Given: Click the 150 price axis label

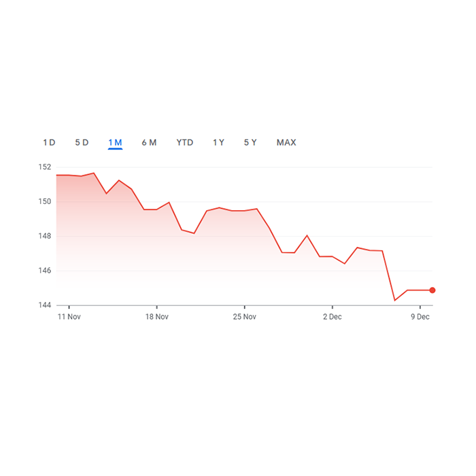Looking at the screenshot, I should tap(45, 202).
